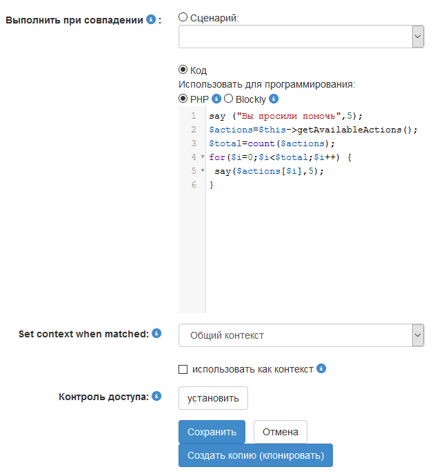Screen dimensions: 448x476
Task: Choose the PHP programming option
Action: coord(183,99)
